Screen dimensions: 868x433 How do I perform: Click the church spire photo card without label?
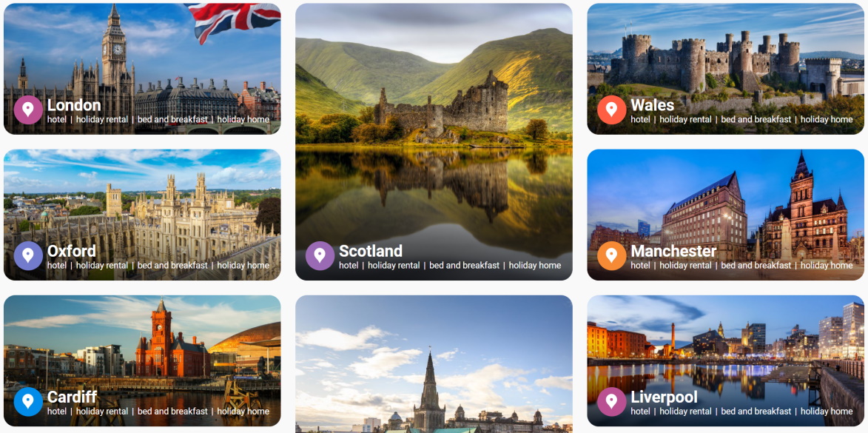point(434,364)
